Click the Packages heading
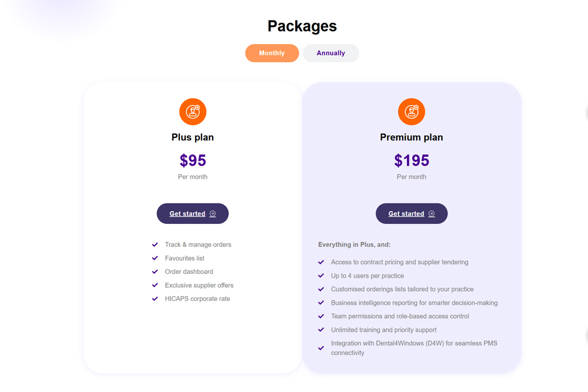Image resolution: width=588 pixels, height=392 pixels. [x=302, y=26]
